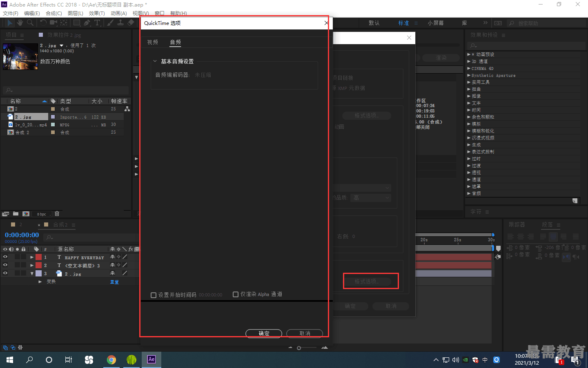The height and width of the screenshot is (368, 588).
Task: Open the 图层(L) menu
Action: 76,13
